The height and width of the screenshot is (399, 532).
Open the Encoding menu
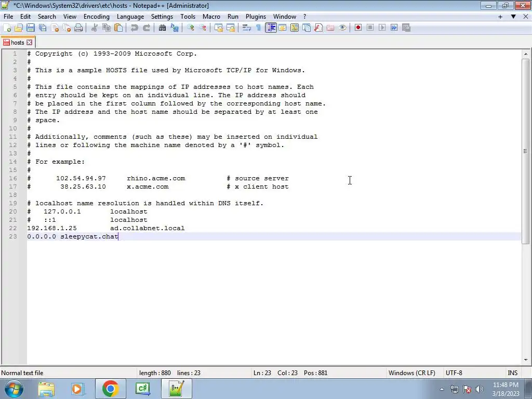(x=97, y=17)
